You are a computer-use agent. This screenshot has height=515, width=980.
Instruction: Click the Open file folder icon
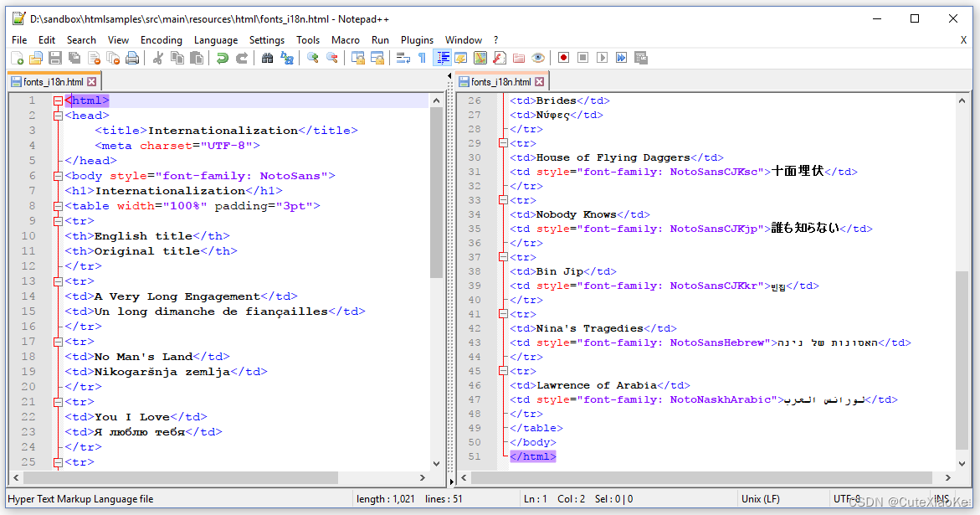click(36, 58)
